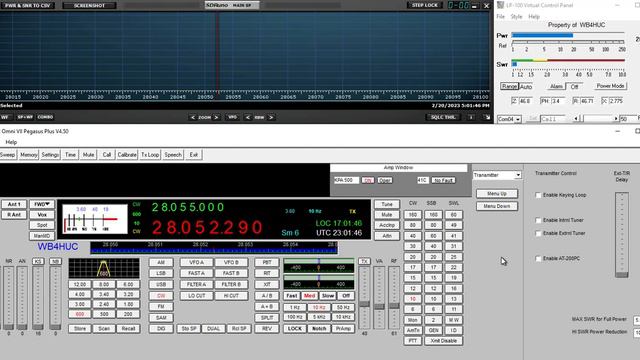Click the TX power slider track

[364, 298]
